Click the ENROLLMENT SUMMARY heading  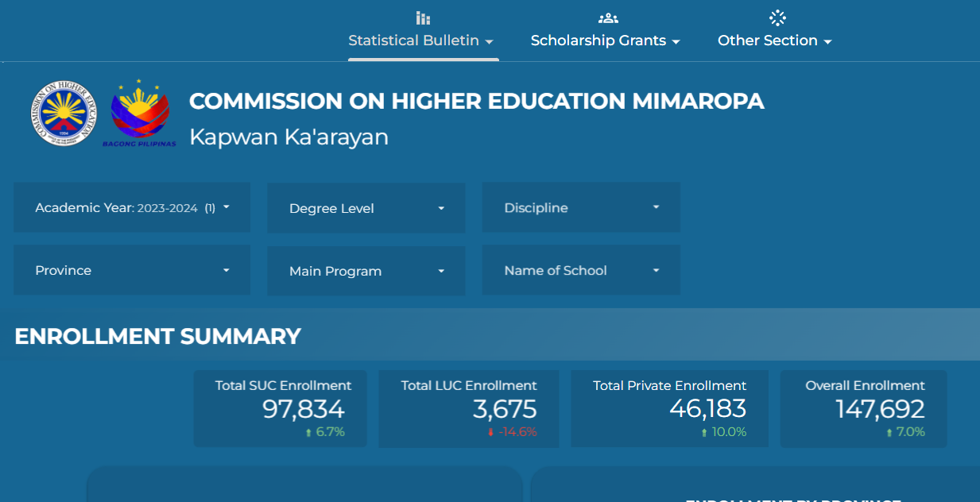158,337
